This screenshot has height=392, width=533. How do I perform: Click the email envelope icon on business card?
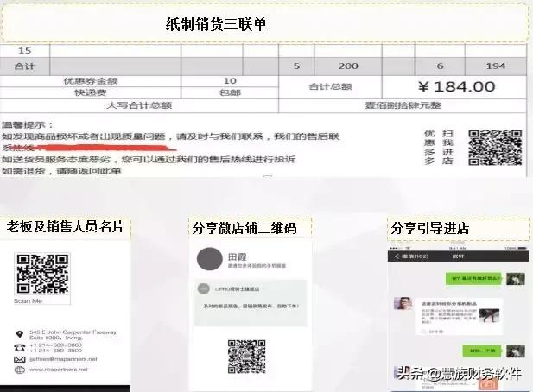tap(19, 359)
